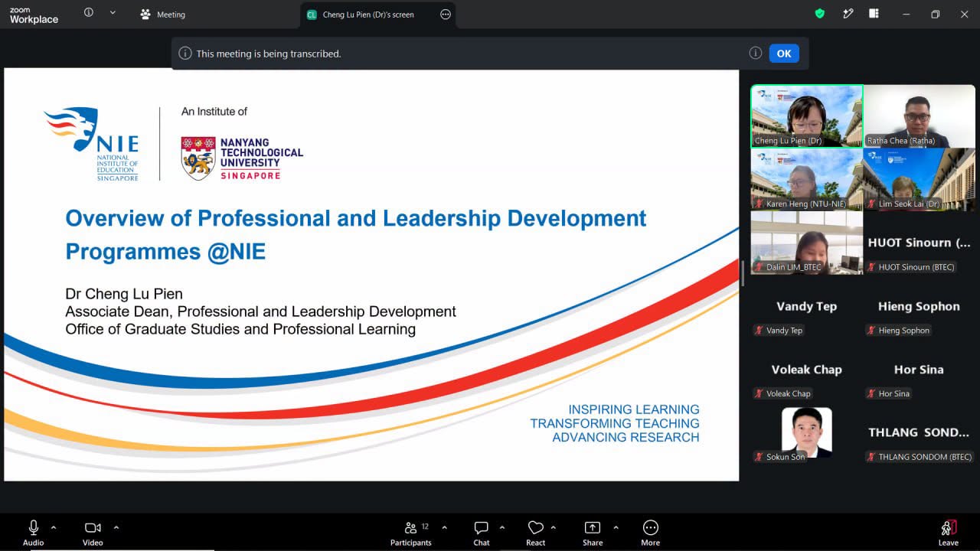Click the Share screen button
This screenshot has width=980, height=551.
tap(593, 533)
